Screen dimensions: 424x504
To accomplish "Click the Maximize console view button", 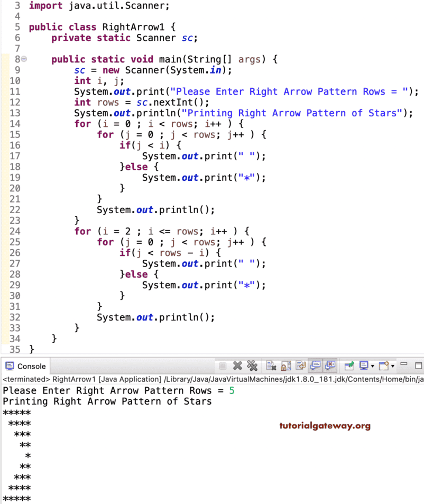I will [x=419, y=365].
